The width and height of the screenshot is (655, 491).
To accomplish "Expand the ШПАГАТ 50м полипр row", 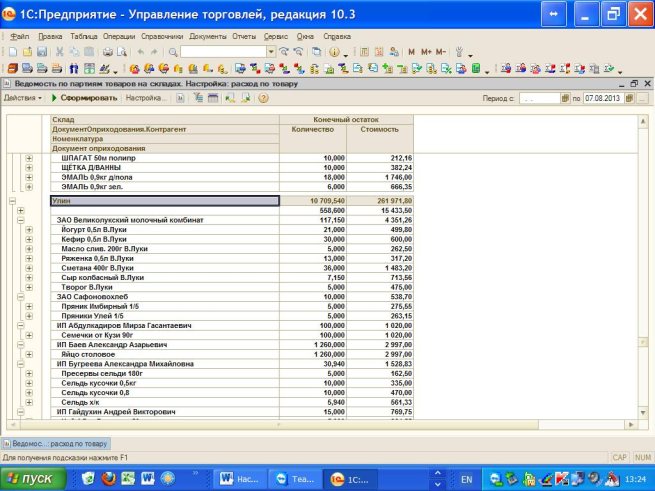I will 29,158.
